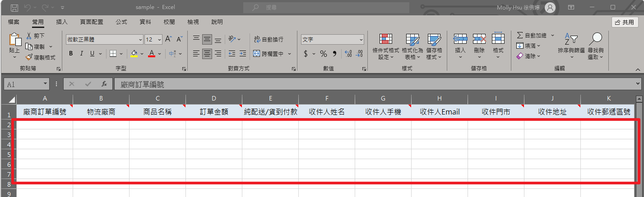Open the font name dropdown
644x197 pixels.
140,40
